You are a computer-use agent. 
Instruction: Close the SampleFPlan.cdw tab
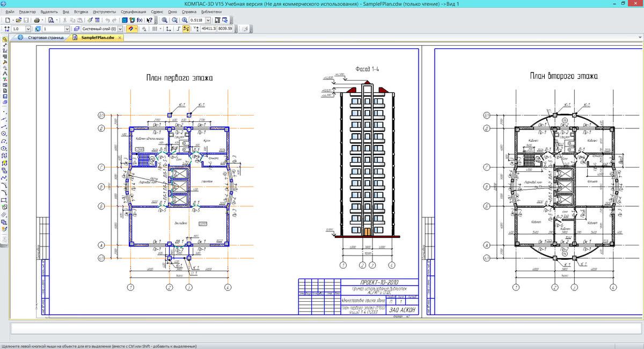(x=120, y=38)
